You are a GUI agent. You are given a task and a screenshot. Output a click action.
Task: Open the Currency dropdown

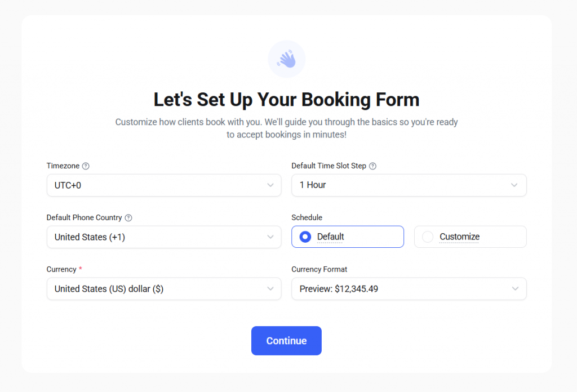click(x=163, y=288)
